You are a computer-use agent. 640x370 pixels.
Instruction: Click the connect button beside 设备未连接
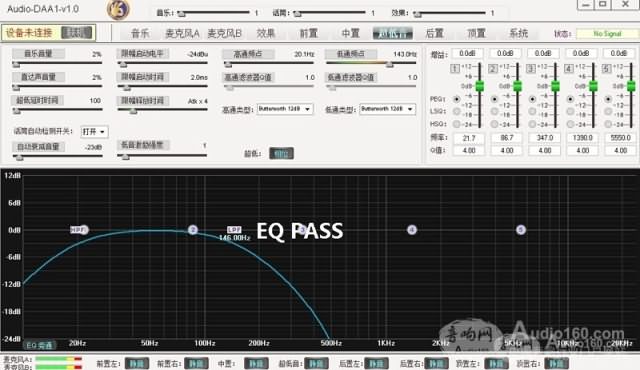(x=76, y=33)
